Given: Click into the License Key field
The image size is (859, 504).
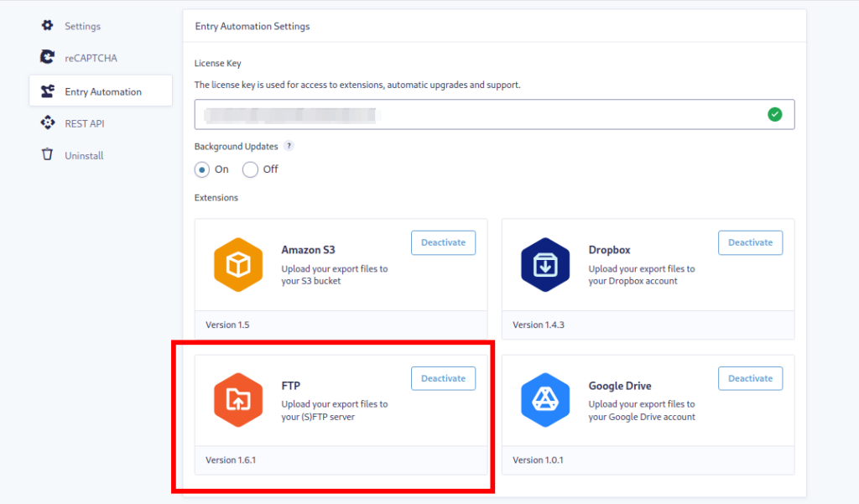Looking at the screenshot, I should coord(494,115).
